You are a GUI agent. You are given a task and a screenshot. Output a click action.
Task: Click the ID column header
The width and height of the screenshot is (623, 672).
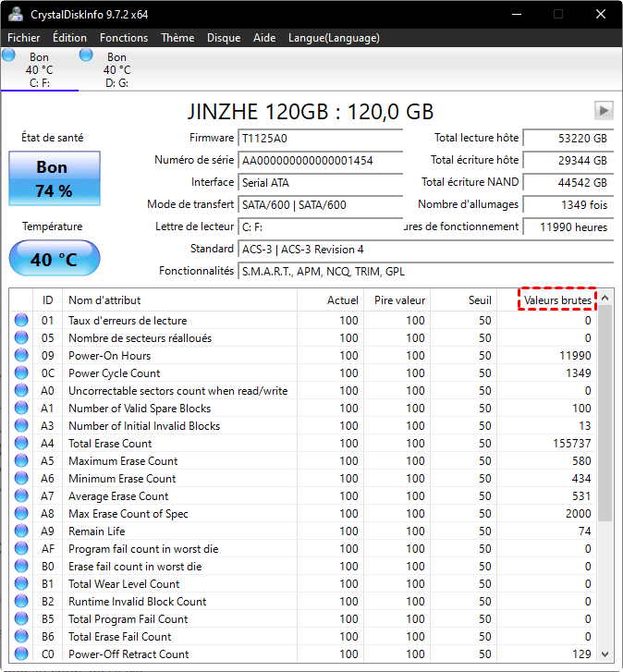(47, 300)
